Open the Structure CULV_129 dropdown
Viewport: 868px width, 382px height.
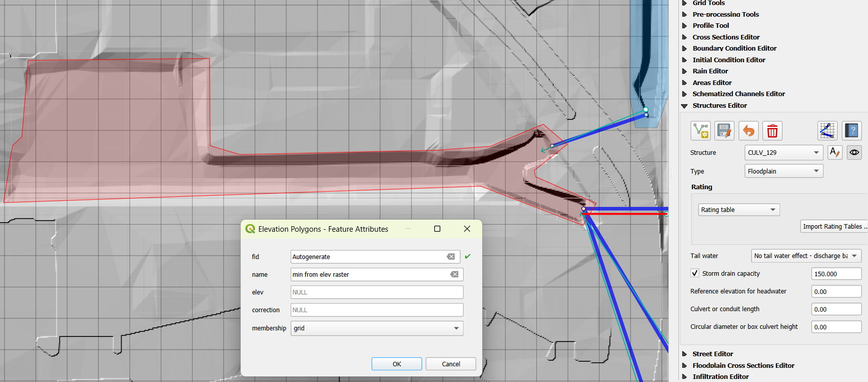tap(784, 152)
